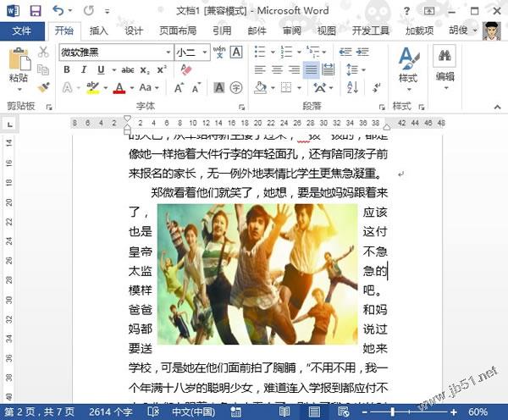
Task: Shrink the font size with small A
Action: coord(196,87)
